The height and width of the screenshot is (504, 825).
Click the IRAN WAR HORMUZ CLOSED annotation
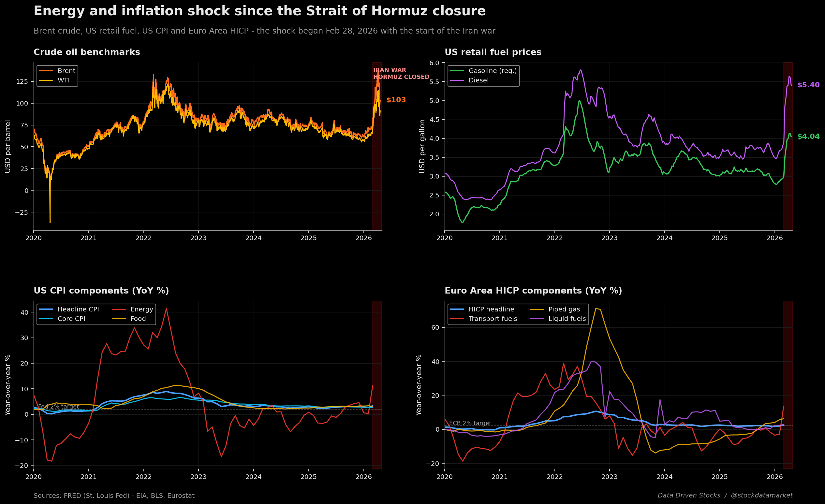point(401,74)
